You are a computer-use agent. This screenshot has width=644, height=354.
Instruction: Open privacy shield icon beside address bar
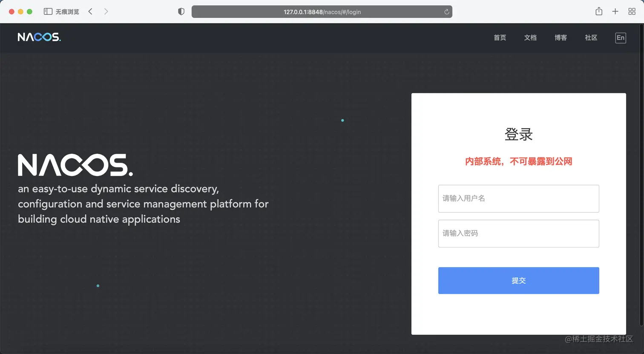(x=181, y=12)
